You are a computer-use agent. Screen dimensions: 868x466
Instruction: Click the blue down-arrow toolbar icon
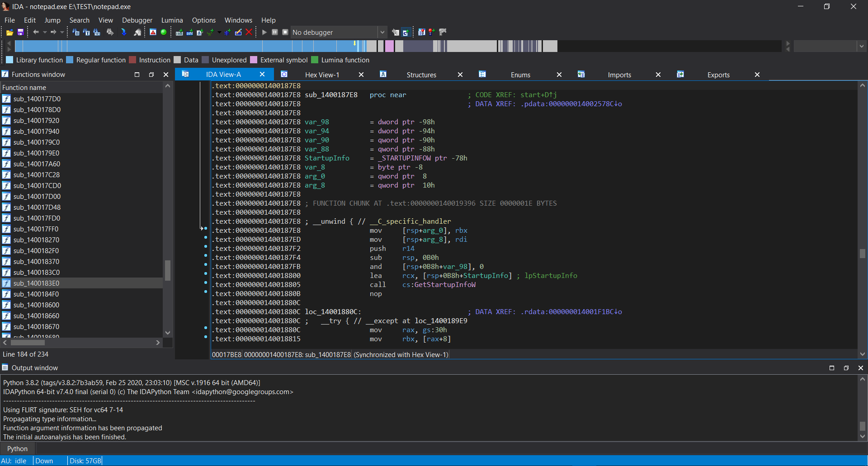(123, 32)
